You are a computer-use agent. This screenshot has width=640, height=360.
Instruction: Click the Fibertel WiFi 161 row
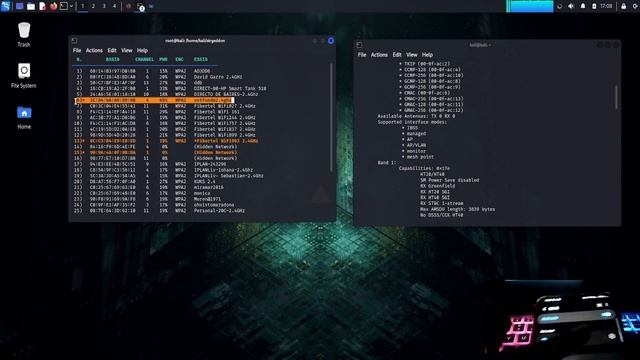pos(158,111)
